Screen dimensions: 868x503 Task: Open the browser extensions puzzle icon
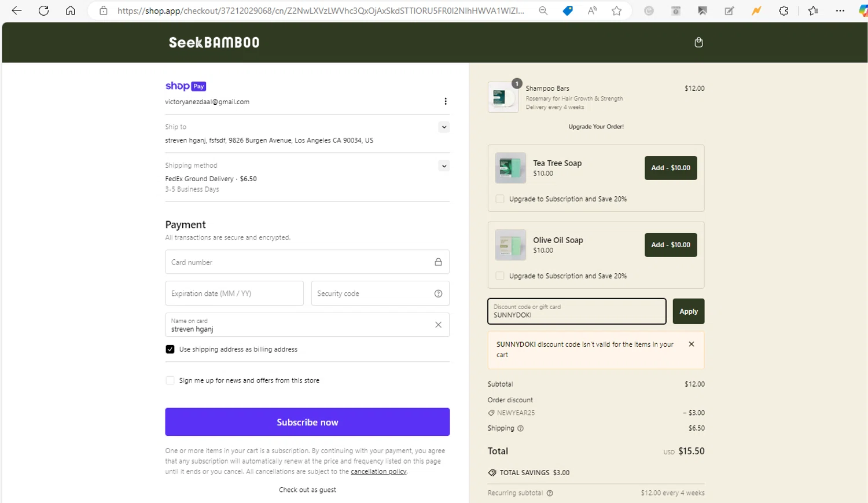pyautogui.click(x=784, y=10)
